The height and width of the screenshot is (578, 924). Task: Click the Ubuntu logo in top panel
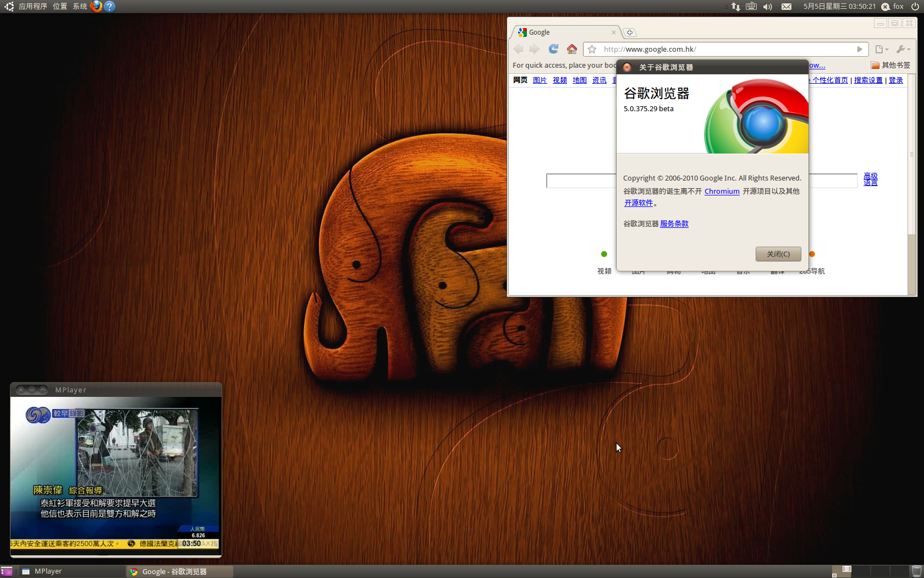click(9, 7)
